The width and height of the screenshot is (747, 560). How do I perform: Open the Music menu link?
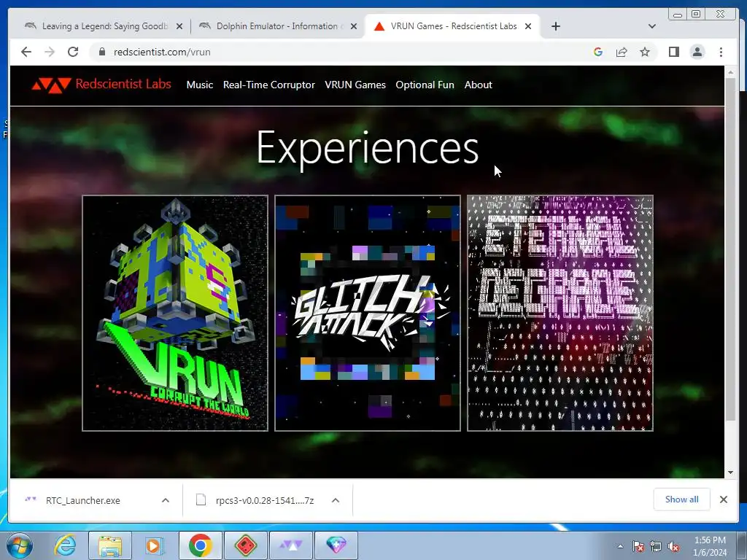click(x=200, y=85)
